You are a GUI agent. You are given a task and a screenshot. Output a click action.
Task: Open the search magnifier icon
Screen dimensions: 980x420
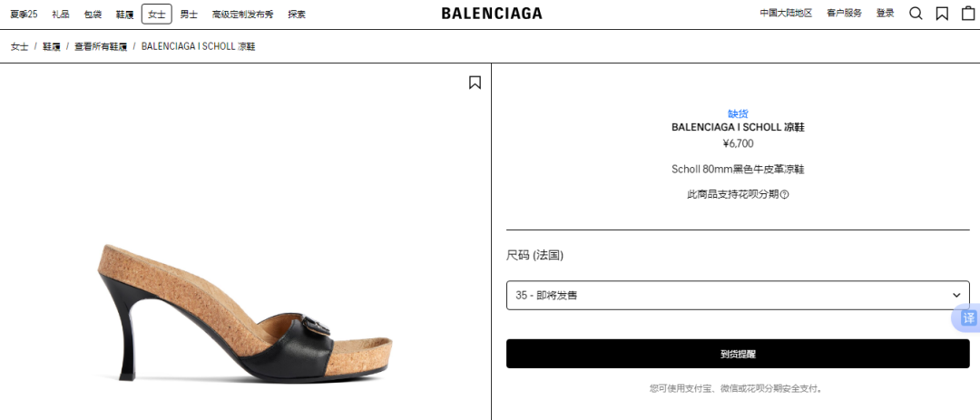pos(916,13)
